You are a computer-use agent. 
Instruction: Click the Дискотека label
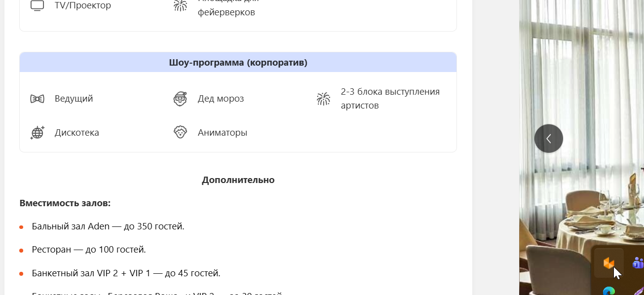point(76,133)
